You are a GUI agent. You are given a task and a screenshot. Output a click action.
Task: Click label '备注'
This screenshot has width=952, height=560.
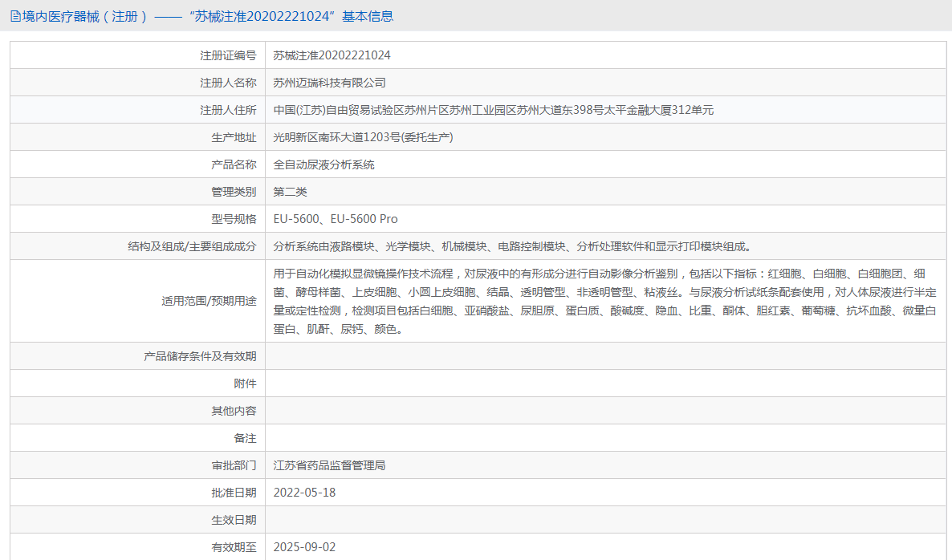coord(246,438)
